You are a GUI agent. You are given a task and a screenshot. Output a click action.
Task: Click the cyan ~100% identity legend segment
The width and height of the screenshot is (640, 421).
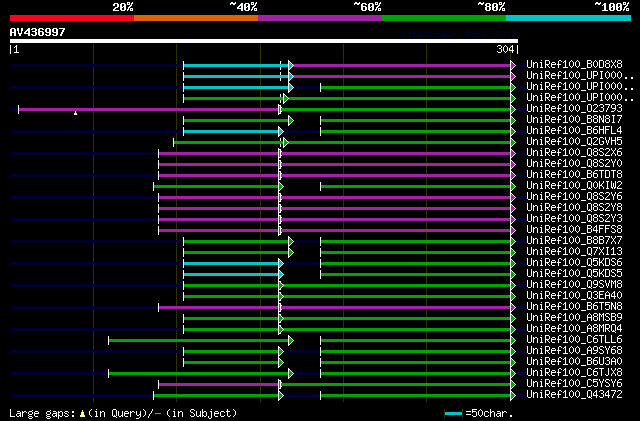(569, 18)
